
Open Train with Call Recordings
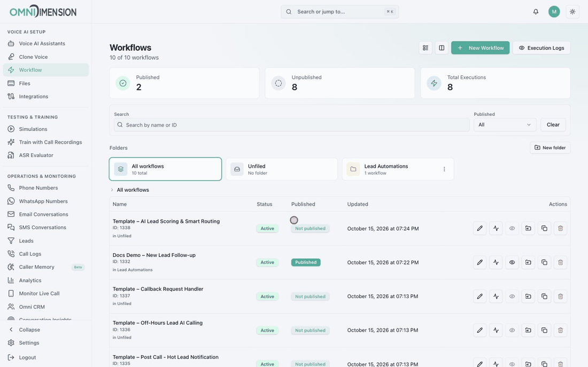(x=46, y=142)
